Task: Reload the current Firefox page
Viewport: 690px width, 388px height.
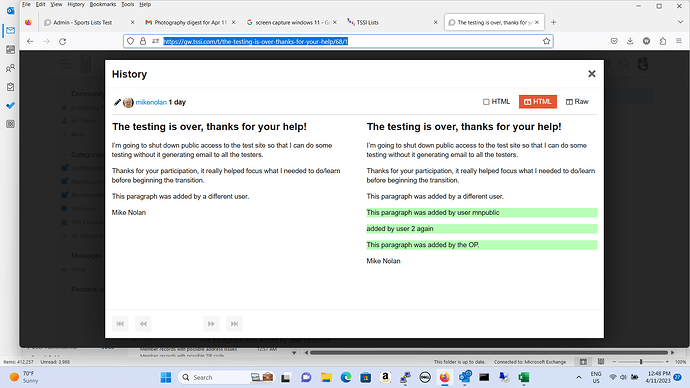Action: (x=62, y=41)
